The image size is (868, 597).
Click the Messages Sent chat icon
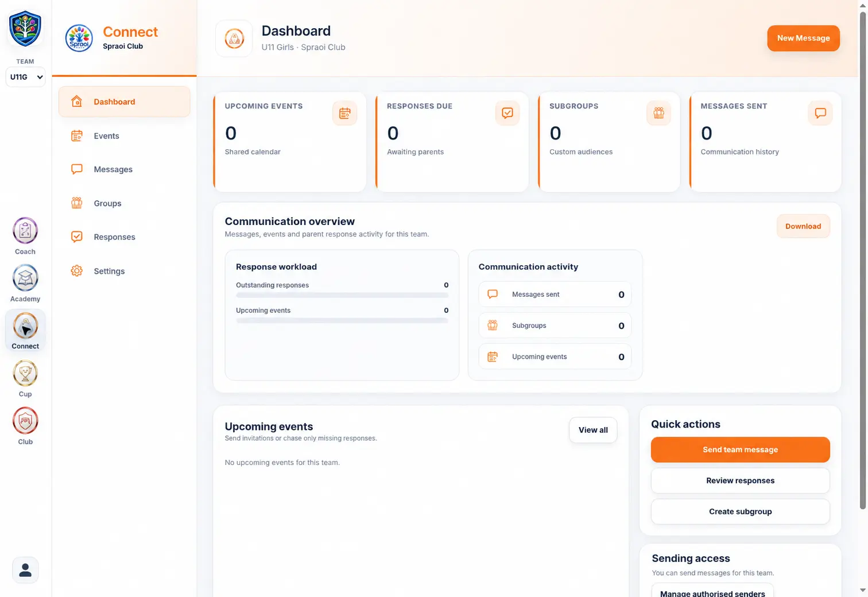pos(820,113)
